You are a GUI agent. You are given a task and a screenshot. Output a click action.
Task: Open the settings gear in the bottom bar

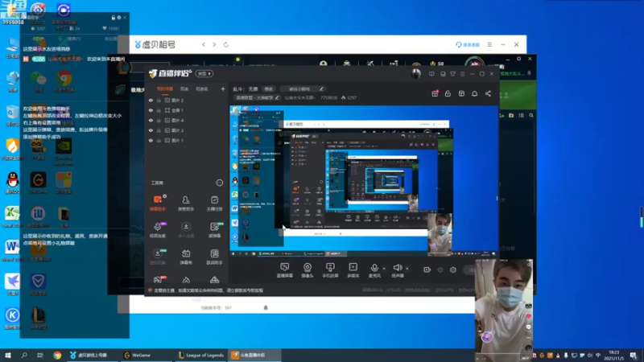(x=453, y=269)
